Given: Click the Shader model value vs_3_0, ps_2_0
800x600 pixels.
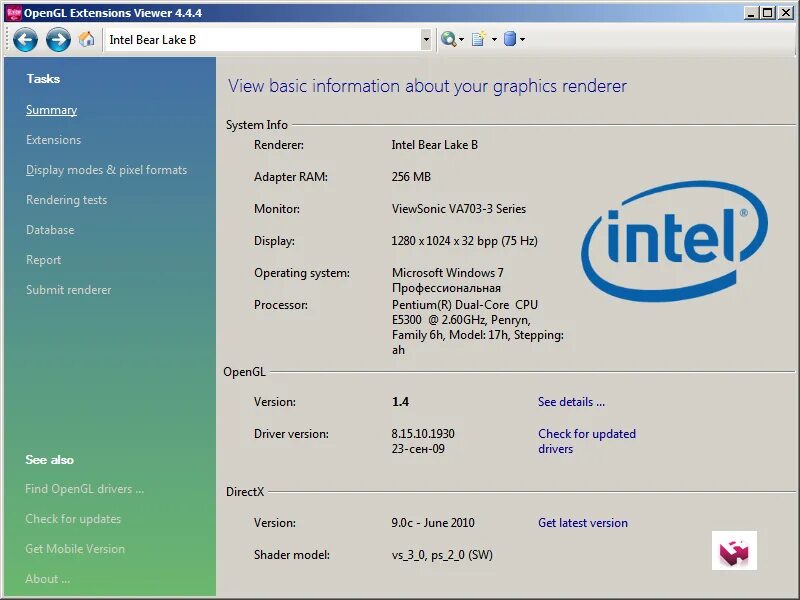Looking at the screenshot, I should click(442, 555).
